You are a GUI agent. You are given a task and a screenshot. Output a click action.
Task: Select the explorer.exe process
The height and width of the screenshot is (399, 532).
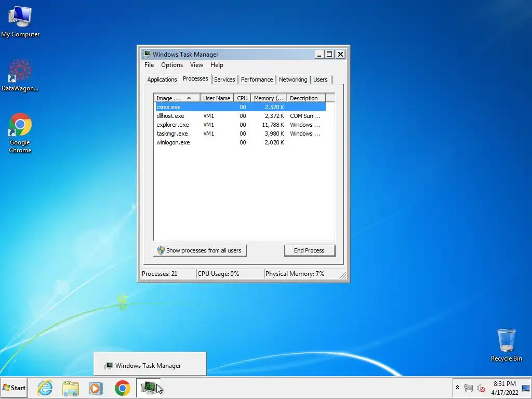tap(241, 125)
